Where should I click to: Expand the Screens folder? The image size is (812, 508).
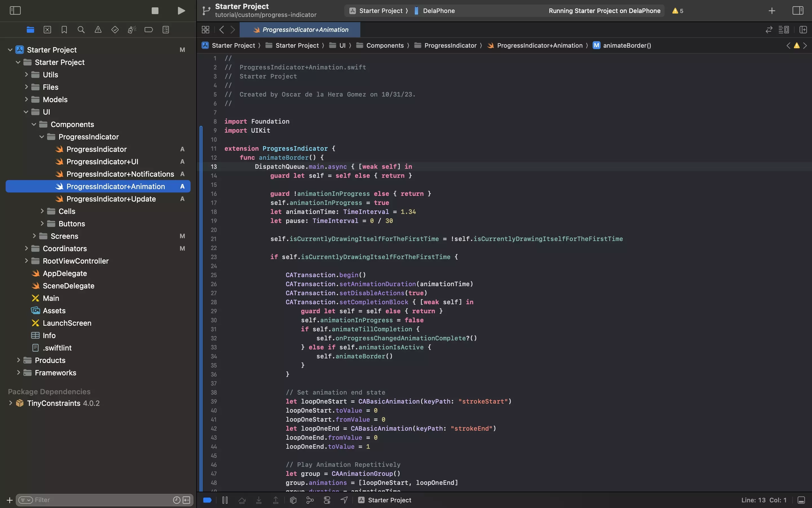coord(34,236)
